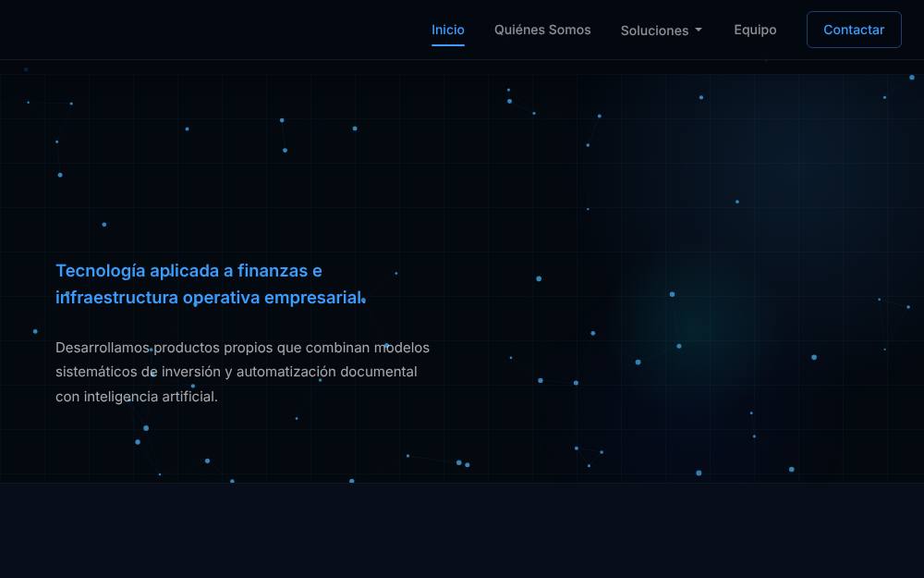Image resolution: width=924 pixels, height=578 pixels.
Task: Expand the Soluciones dropdown menu
Action: (662, 31)
